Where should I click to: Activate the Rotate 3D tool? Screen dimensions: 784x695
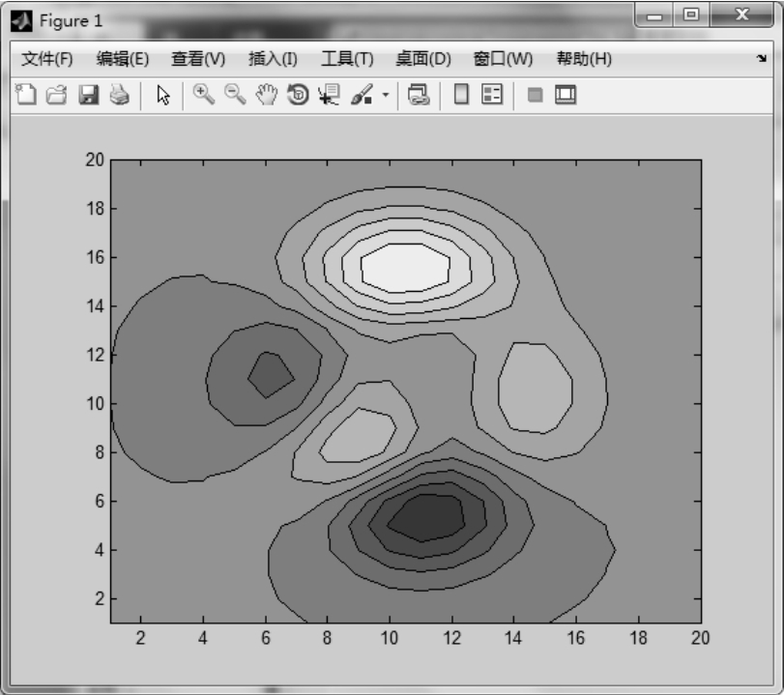pos(299,95)
